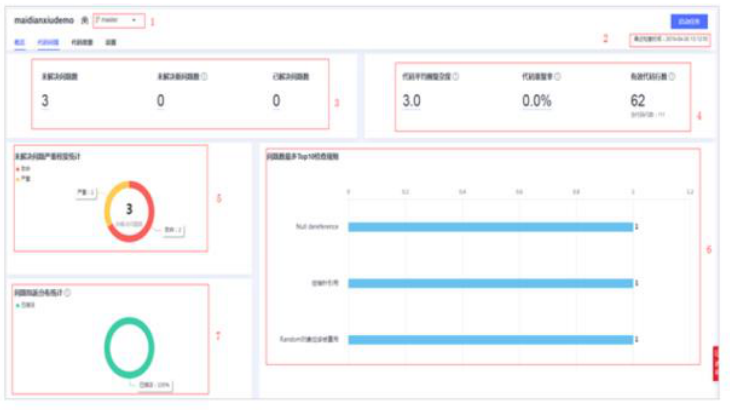Click info icon beside average cyclomatic complexity
This screenshot has height=410, width=730.
456,76
